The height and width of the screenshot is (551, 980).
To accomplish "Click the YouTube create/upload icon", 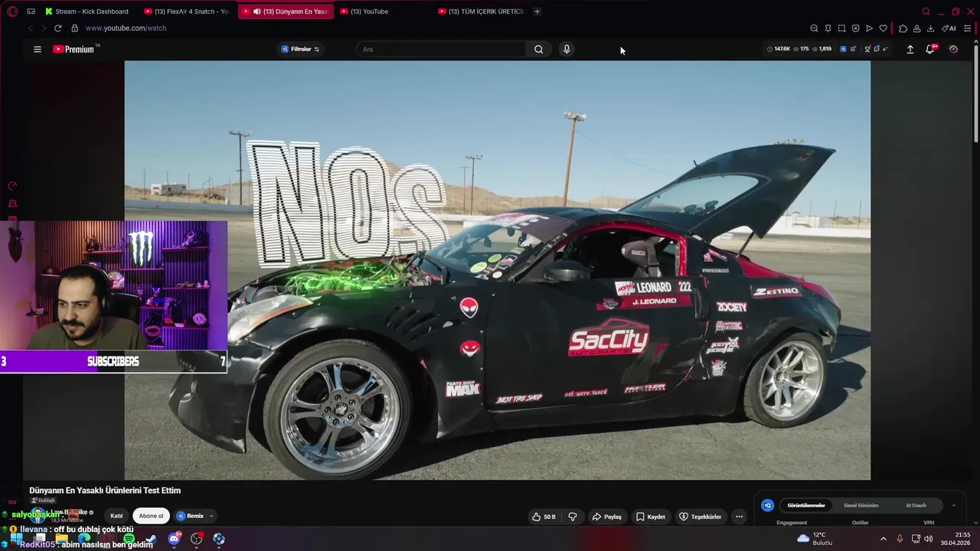I will click(910, 49).
